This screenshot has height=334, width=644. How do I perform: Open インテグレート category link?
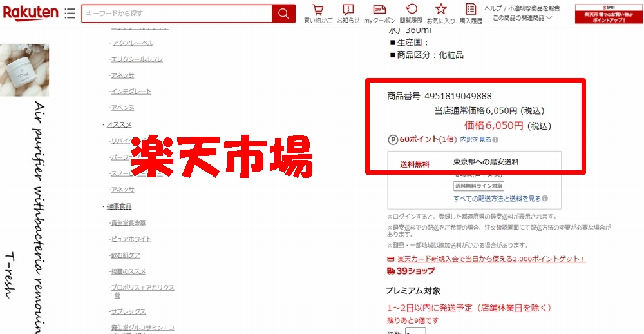tap(130, 92)
